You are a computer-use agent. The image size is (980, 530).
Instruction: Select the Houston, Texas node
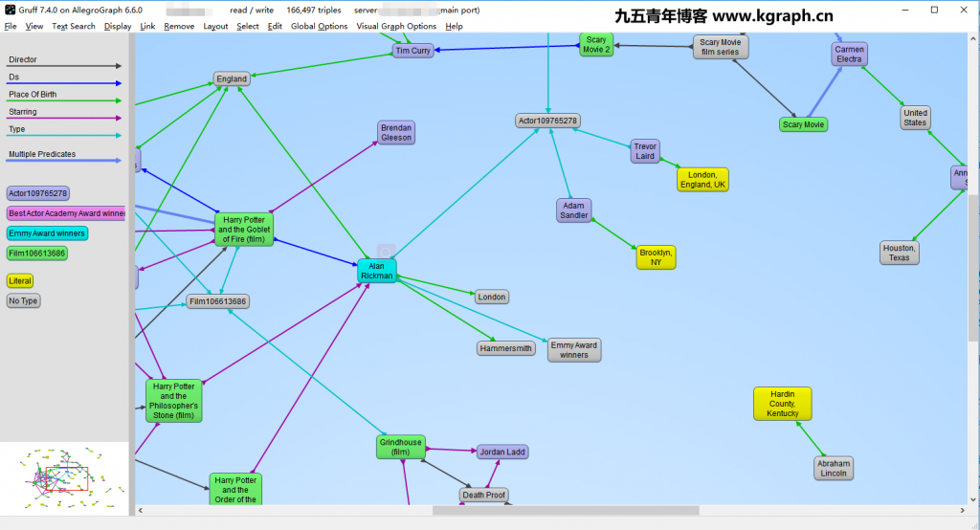[x=900, y=254]
